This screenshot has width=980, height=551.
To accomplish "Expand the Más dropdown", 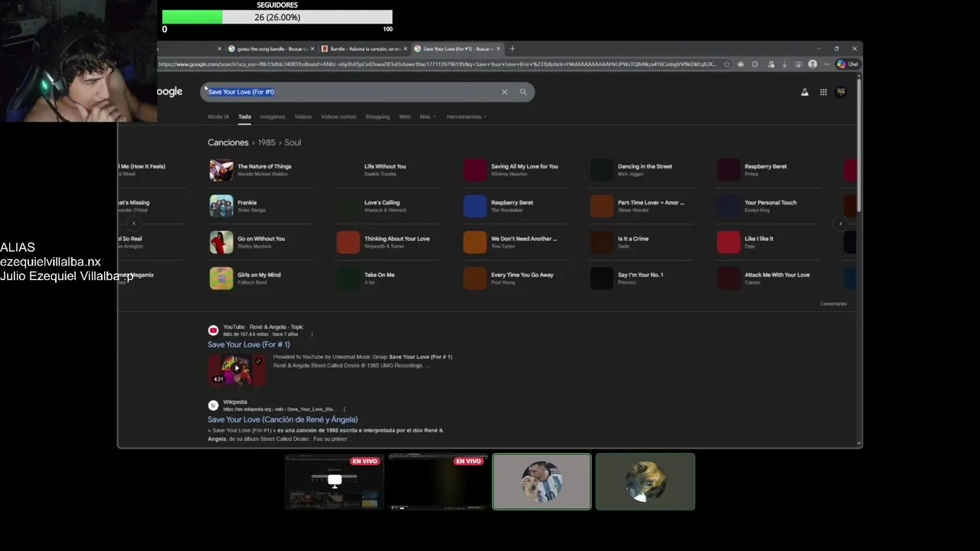I will pyautogui.click(x=427, y=117).
